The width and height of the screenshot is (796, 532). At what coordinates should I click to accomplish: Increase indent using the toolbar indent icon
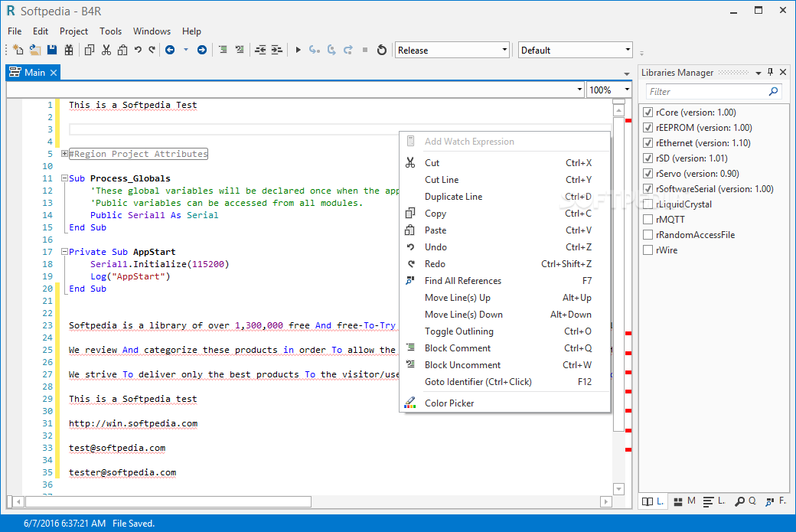pos(276,50)
